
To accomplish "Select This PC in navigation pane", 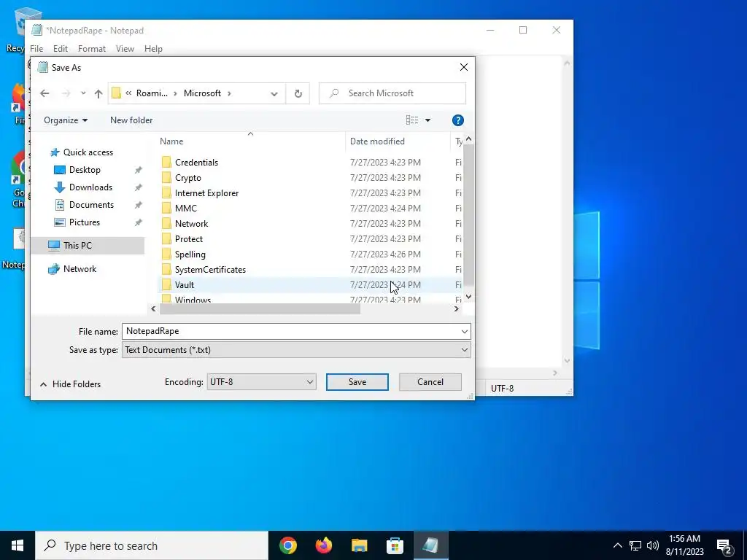I will pyautogui.click(x=77, y=245).
